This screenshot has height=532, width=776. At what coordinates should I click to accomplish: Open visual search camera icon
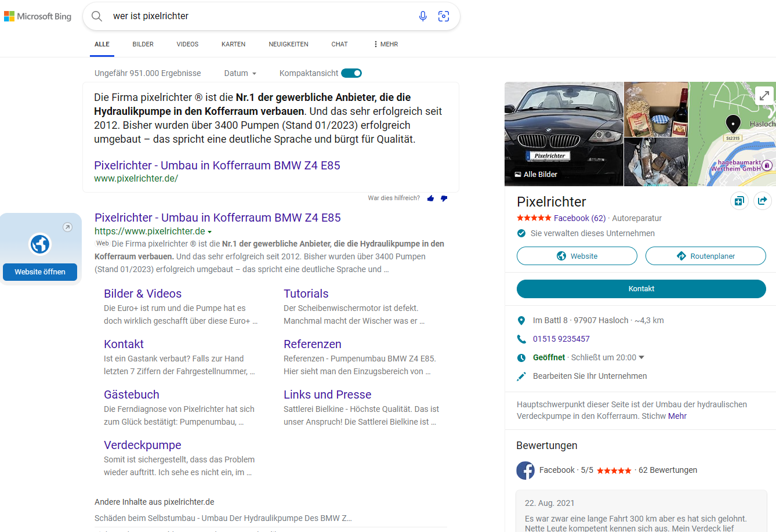[x=444, y=16]
